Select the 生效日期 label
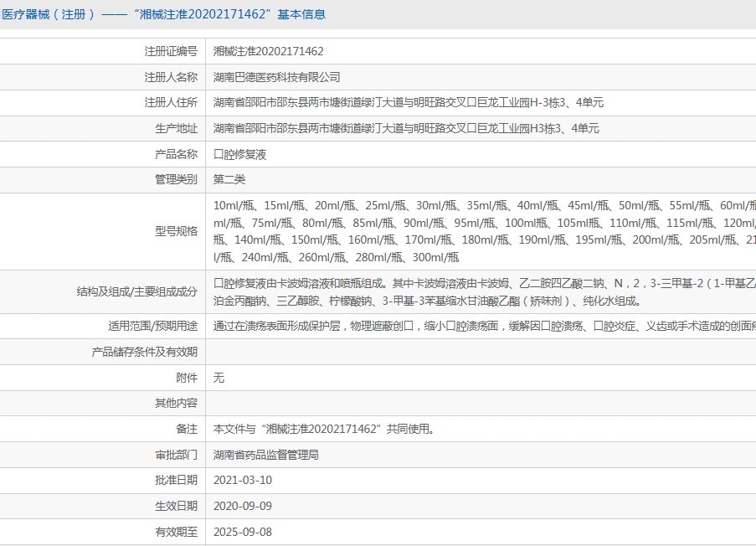The image size is (756, 546). 176,506
